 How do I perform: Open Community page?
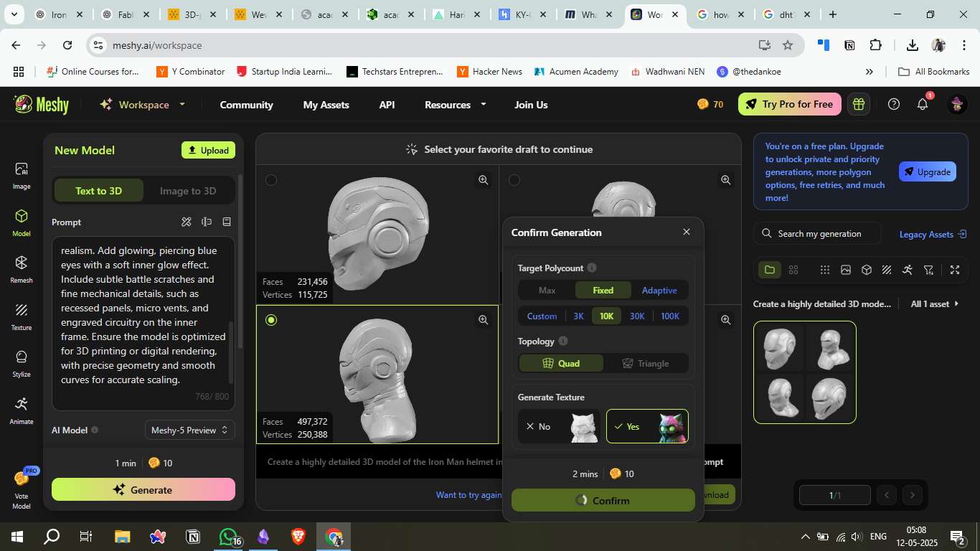(246, 105)
